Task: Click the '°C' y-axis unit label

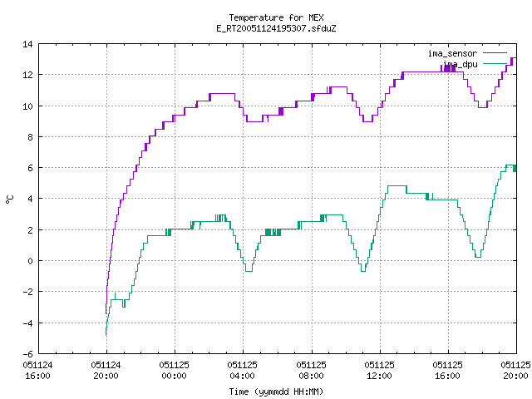Action: click(10, 199)
